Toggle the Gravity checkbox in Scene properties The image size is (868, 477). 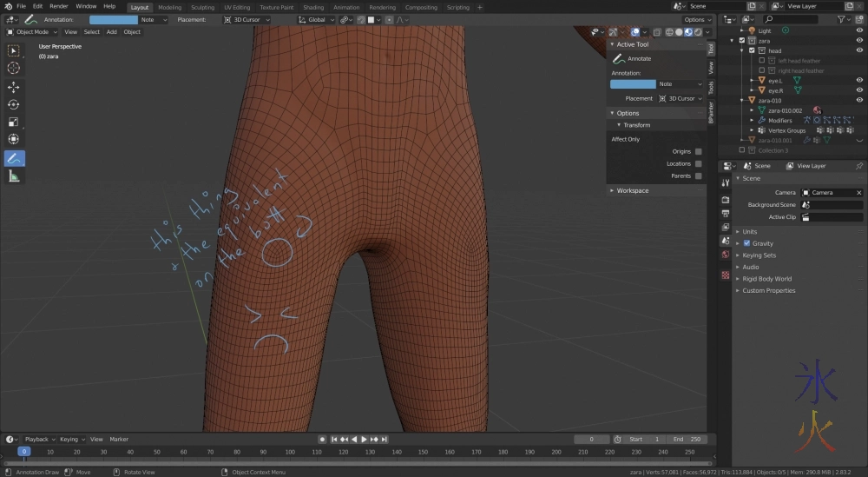(x=746, y=243)
